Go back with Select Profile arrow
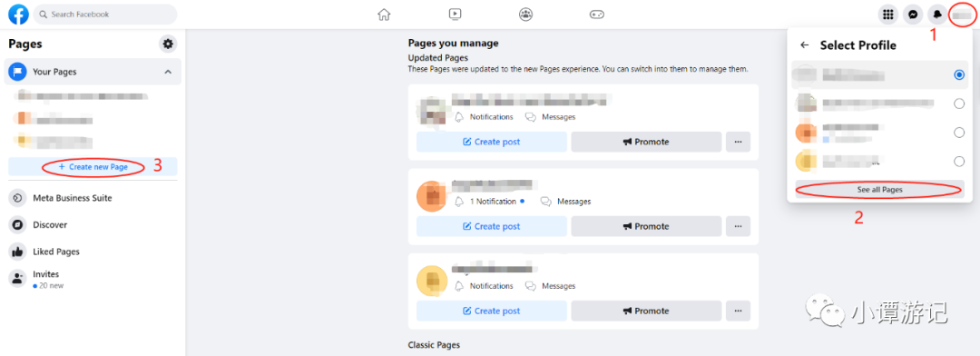The height and width of the screenshot is (356, 980). [804, 45]
